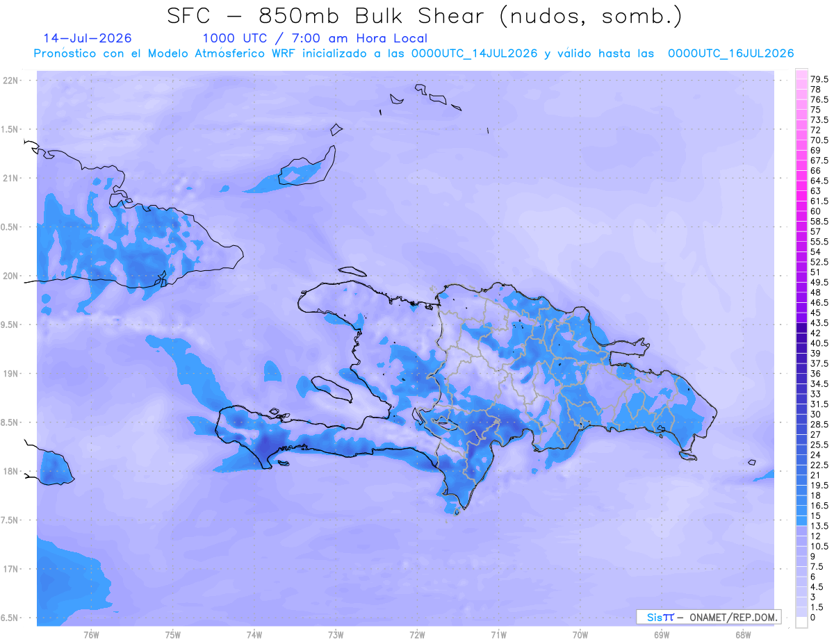Click the "28.5" legend value
Screen dimensions: 834x644
point(819,424)
